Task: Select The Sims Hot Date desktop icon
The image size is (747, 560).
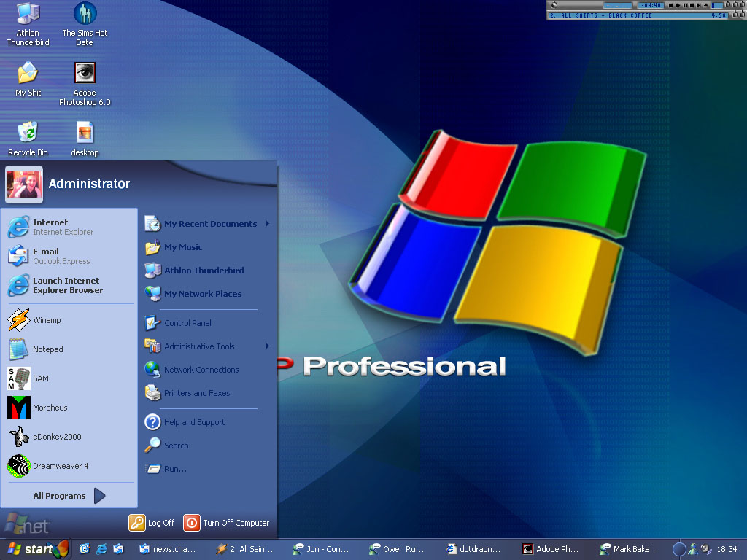Action: pos(85,23)
